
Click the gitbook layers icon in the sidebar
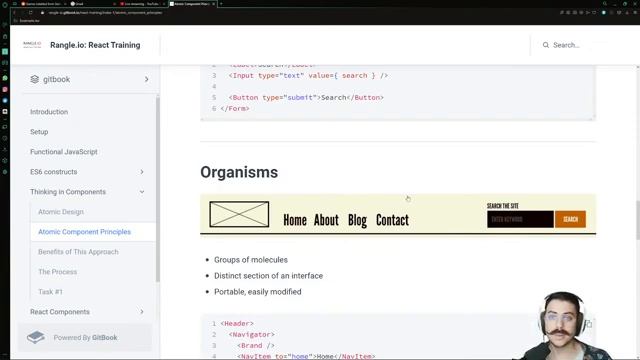click(35, 79)
